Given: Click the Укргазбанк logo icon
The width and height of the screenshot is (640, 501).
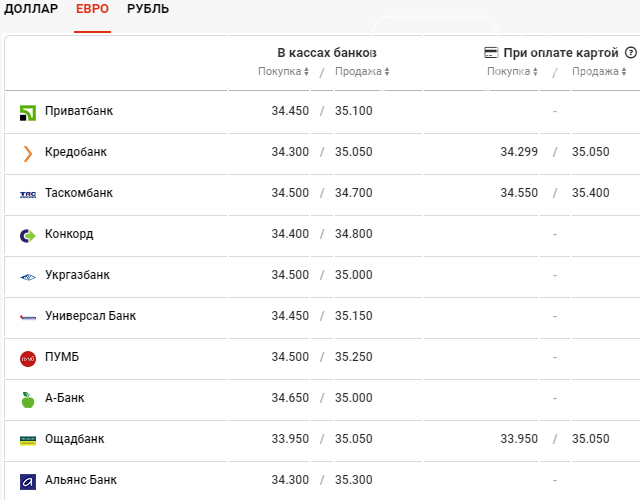Looking at the screenshot, I should tap(28, 277).
